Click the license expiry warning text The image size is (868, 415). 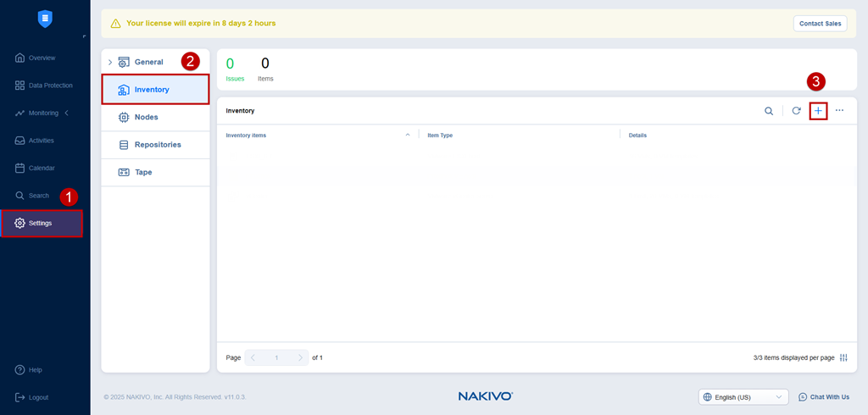(201, 23)
